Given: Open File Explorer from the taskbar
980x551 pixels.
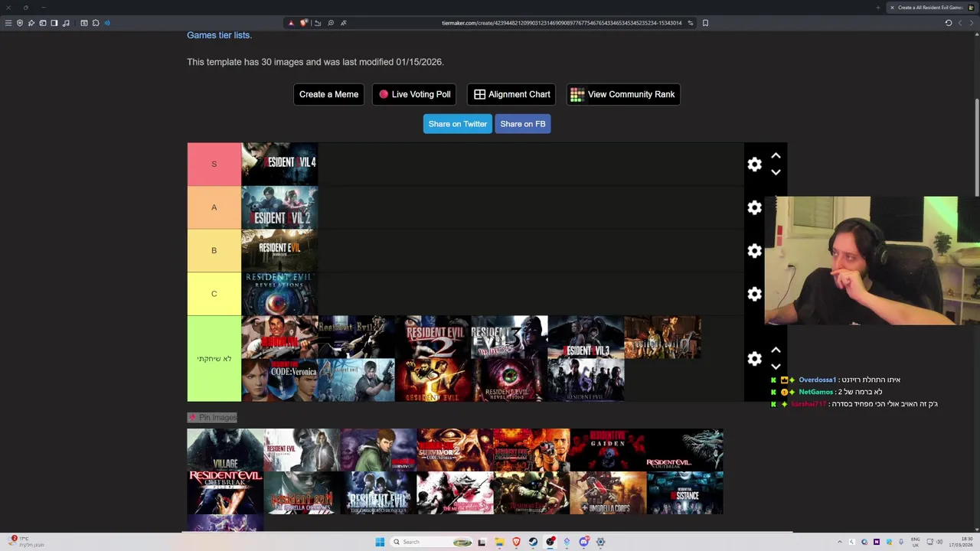Looking at the screenshot, I should point(499,542).
